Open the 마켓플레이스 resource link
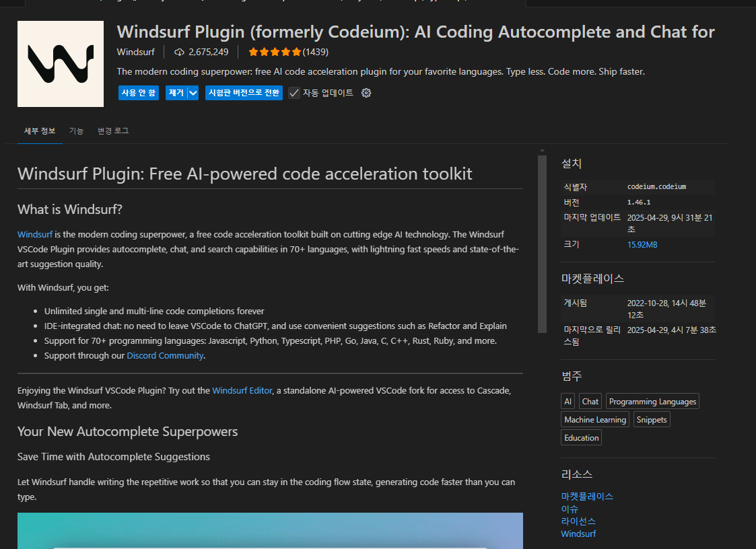The image size is (756, 549). (x=587, y=497)
